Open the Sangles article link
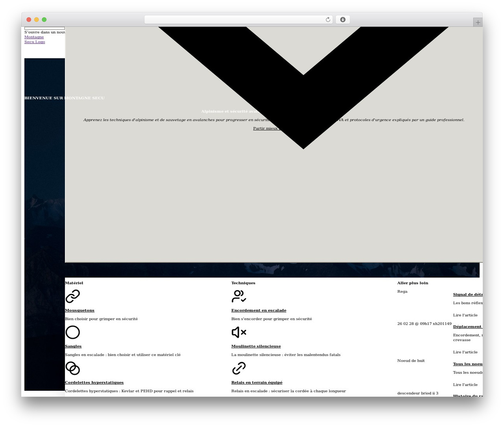Image resolution: width=504 pixels, height=427 pixels. click(x=73, y=346)
